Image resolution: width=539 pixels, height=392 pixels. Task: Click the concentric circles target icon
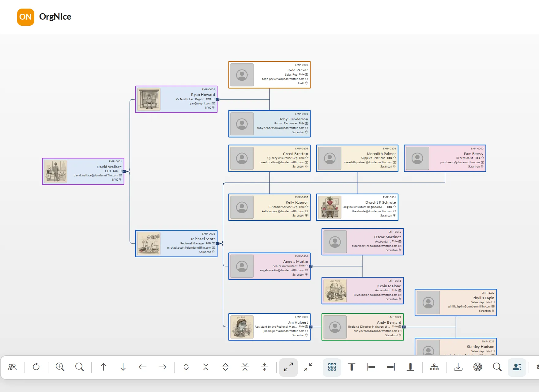pyautogui.click(x=478, y=367)
